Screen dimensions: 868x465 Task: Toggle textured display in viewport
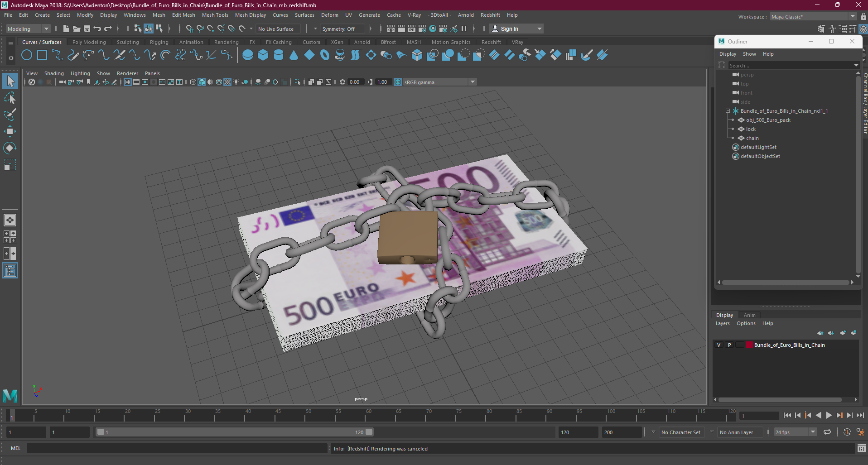228,82
